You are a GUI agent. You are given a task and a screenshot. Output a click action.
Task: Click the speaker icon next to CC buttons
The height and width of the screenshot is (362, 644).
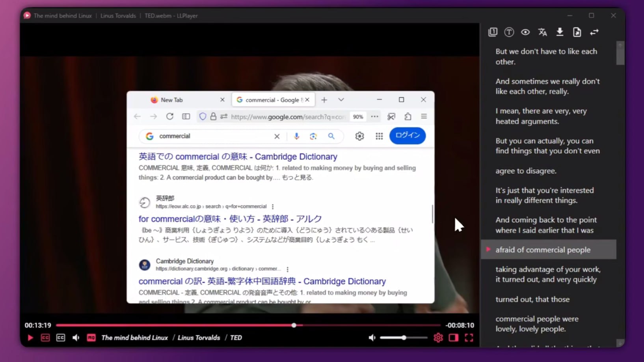76,338
